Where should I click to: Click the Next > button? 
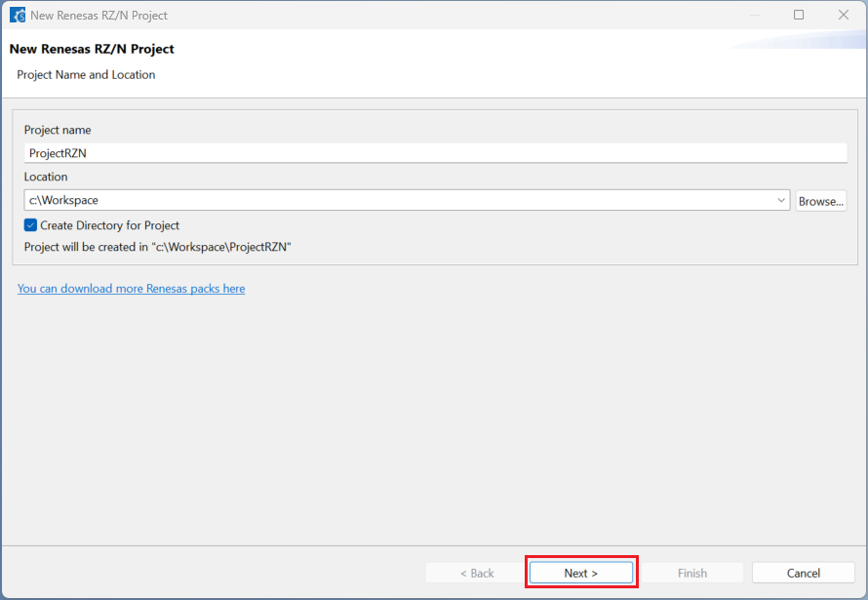(x=581, y=573)
